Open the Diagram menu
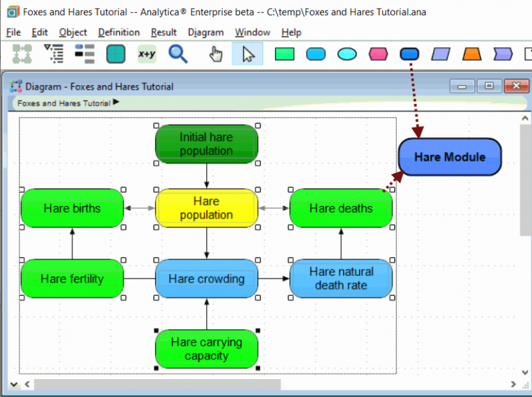 click(x=205, y=32)
